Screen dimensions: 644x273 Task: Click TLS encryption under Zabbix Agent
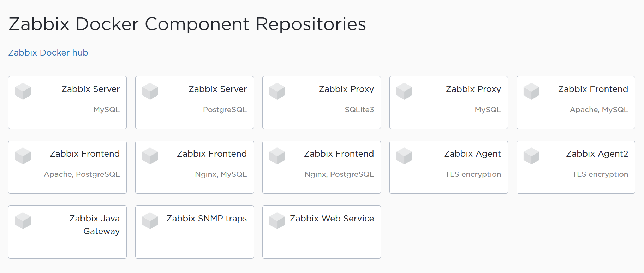[473, 174]
